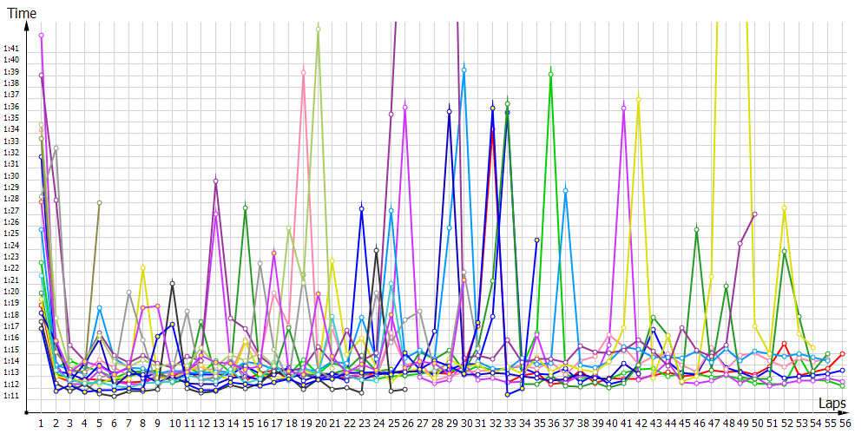Click the "Time" y-axis title

tap(23, 13)
